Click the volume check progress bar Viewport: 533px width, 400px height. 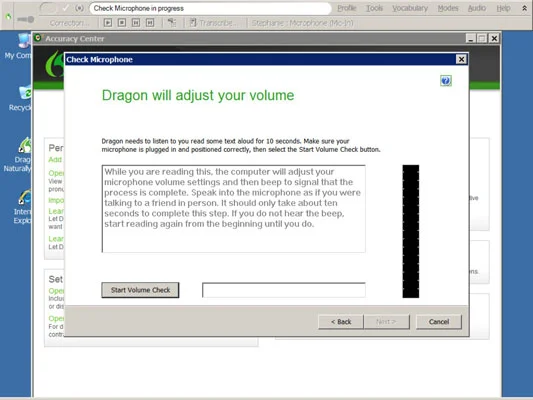(284, 290)
